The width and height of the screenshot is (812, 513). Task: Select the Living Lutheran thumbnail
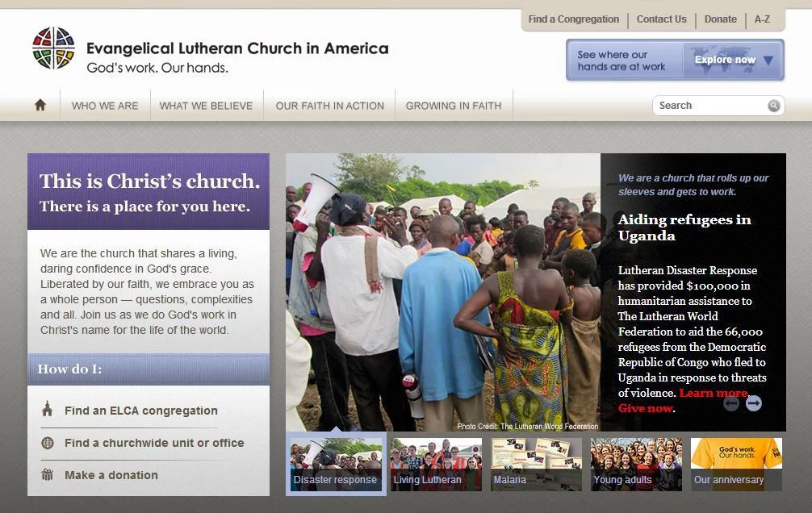pos(436,465)
